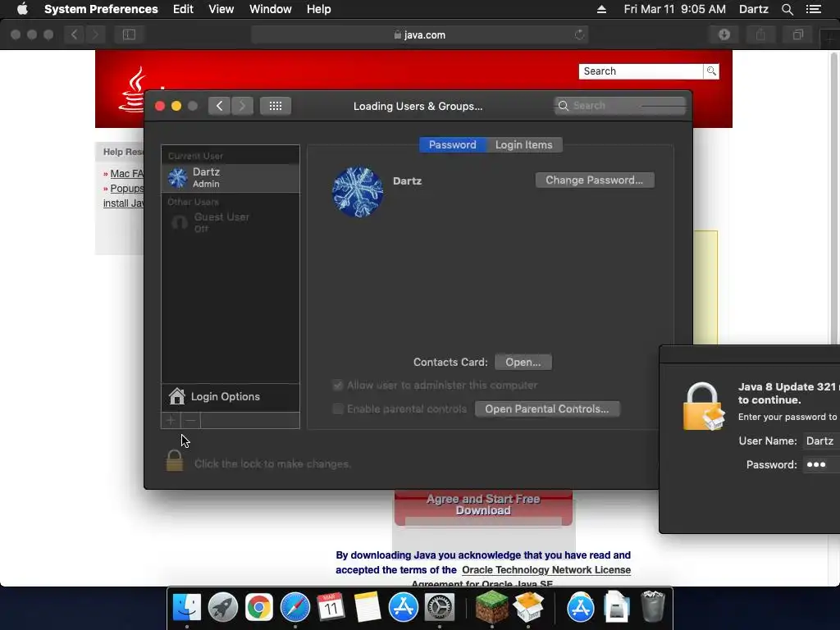The image size is (840, 630).
Task: Click the lock icon to make changes
Action: 174,461
